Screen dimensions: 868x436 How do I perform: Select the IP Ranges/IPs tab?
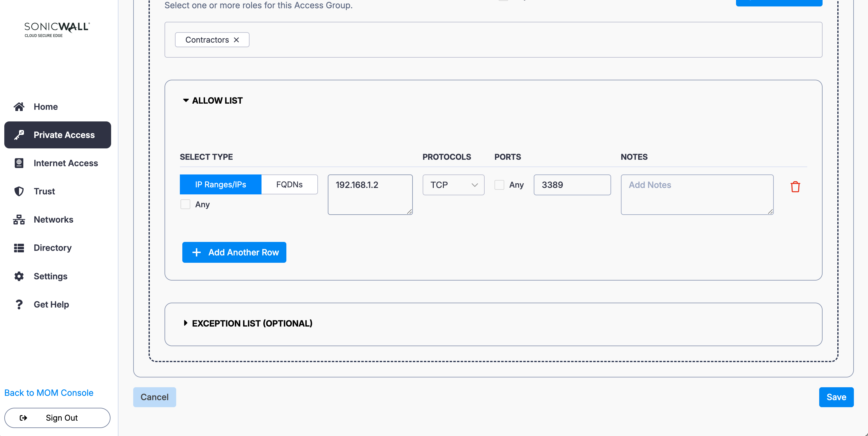[220, 185]
